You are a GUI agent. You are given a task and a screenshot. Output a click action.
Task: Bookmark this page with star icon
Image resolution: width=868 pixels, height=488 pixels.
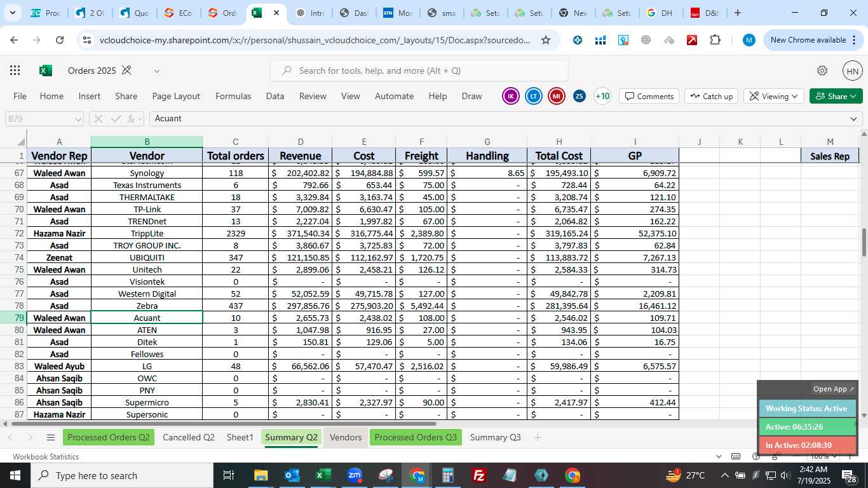pyautogui.click(x=545, y=40)
